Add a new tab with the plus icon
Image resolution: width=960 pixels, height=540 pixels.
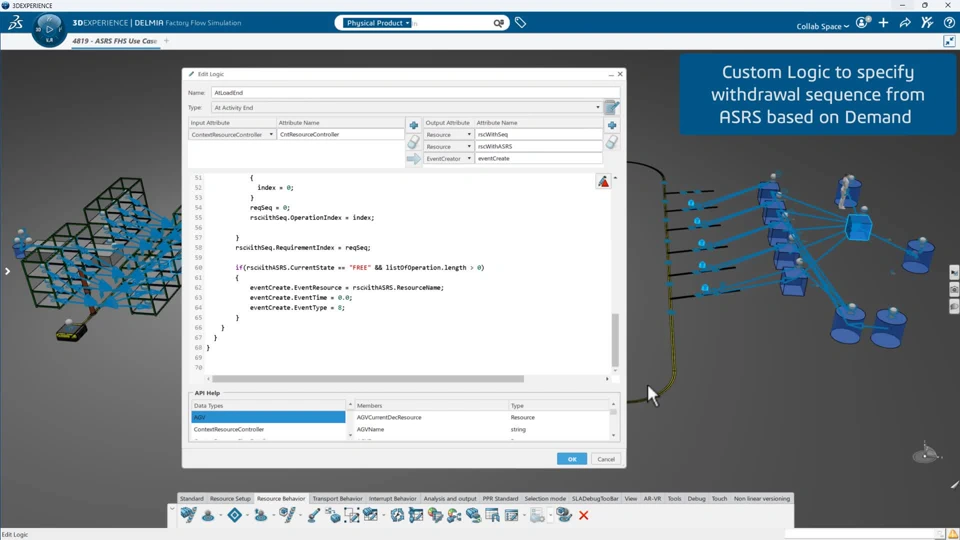tap(167, 41)
